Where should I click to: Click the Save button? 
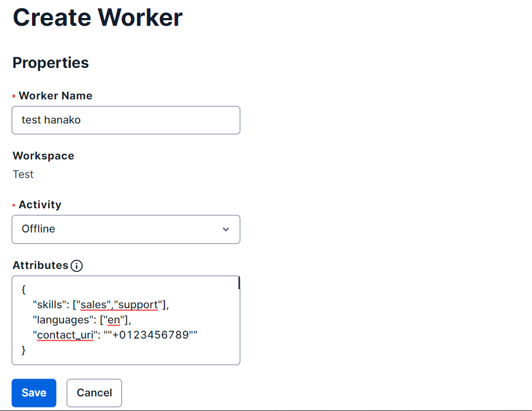click(x=34, y=392)
